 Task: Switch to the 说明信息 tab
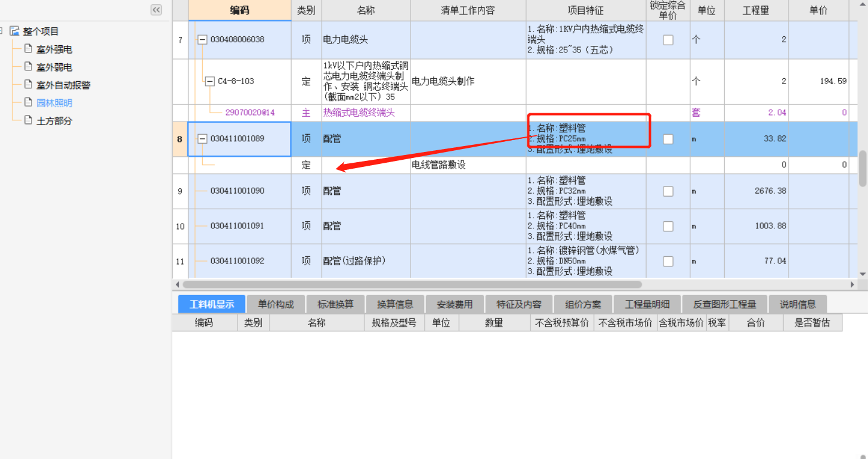[798, 304]
